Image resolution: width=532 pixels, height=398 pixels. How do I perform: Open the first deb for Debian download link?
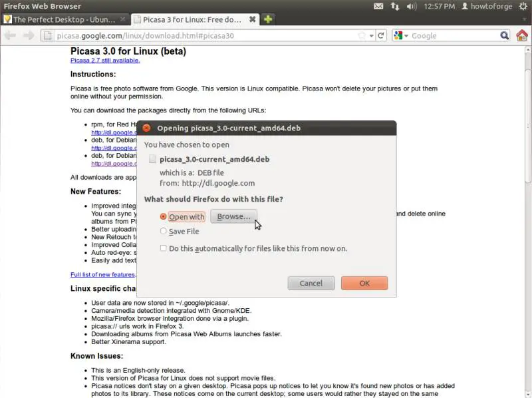[x=114, y=148]
